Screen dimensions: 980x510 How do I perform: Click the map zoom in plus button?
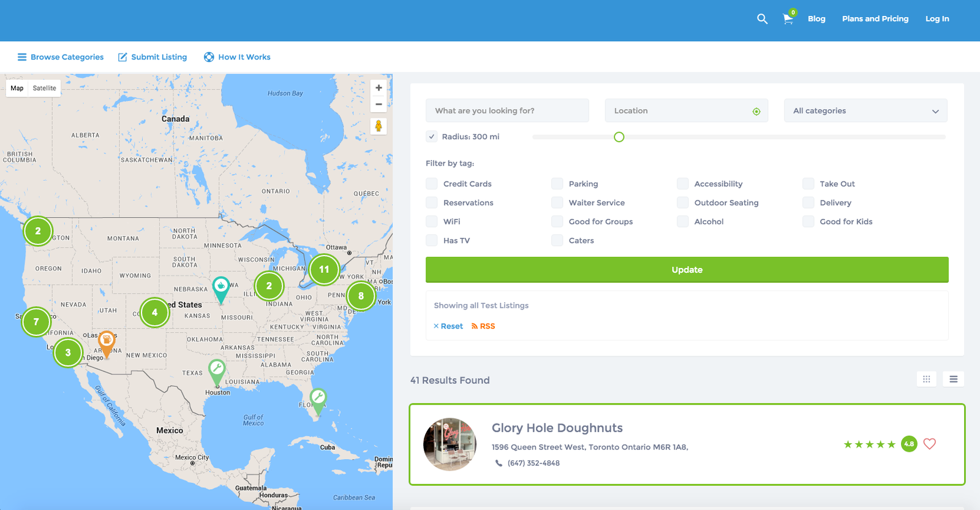379,88
